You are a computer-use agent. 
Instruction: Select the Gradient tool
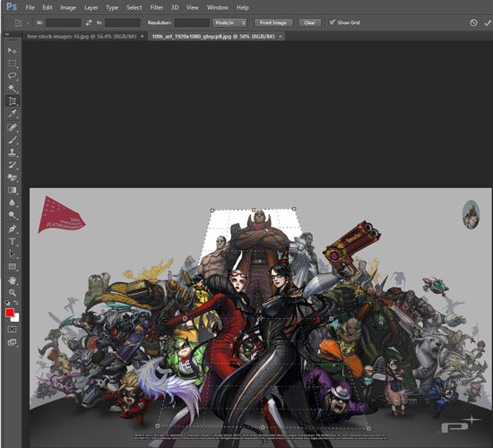[x=13, y=190]
